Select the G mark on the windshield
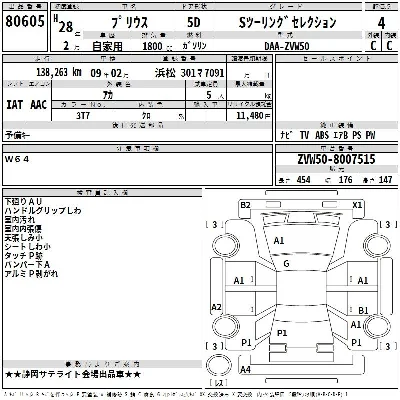The width and height of the screenshot is (400, 400). pyautogui.click(x=286, y=264)
